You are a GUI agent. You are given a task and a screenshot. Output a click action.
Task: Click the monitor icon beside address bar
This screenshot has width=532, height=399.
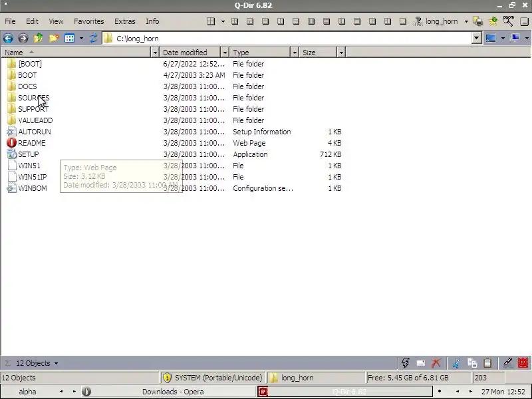pyautogui.click(x=491, y=38)
